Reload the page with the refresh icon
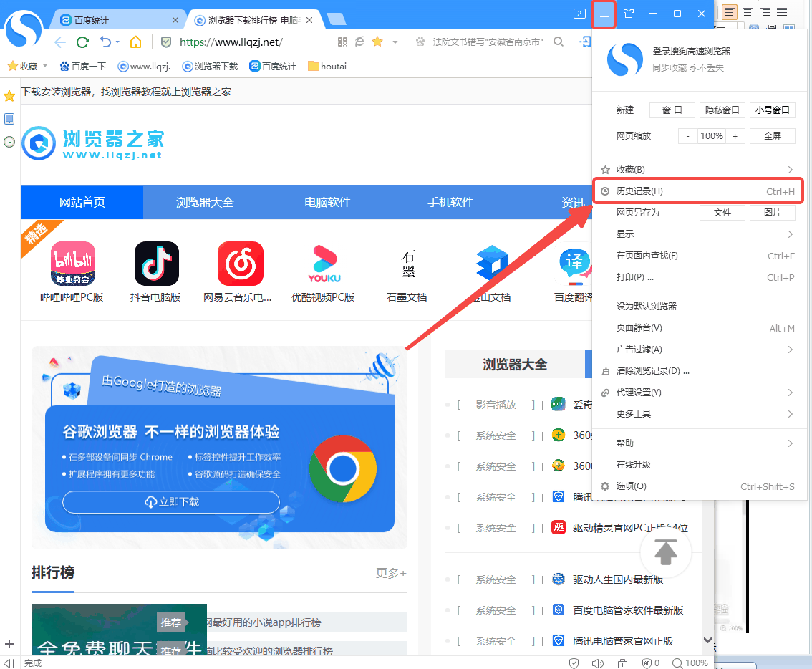This screenshot has height=669, width=812. (82, 42)
